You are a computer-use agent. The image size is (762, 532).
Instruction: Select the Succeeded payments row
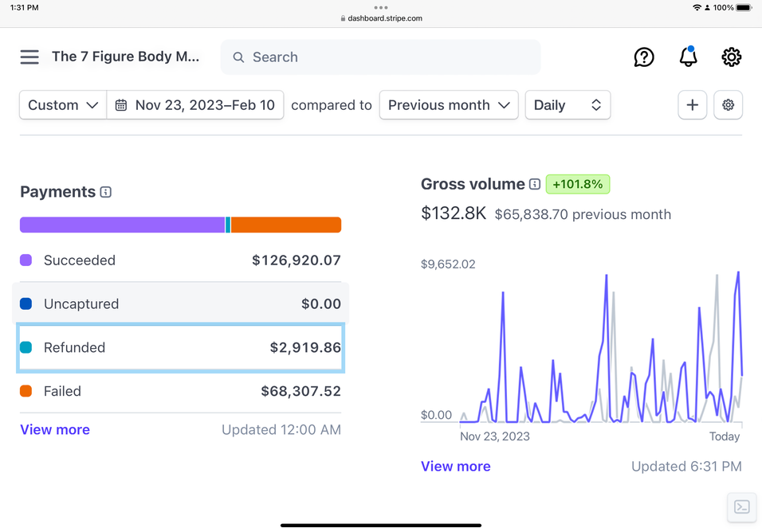(x=180, y=260)
